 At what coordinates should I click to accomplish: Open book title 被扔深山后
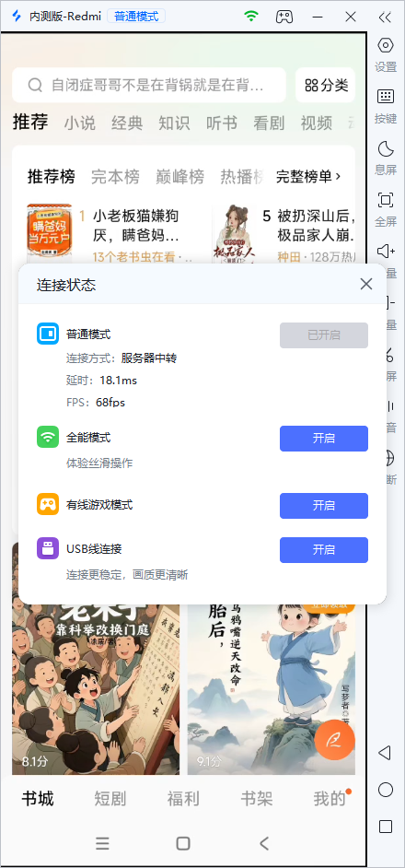(x=316, y=226)
